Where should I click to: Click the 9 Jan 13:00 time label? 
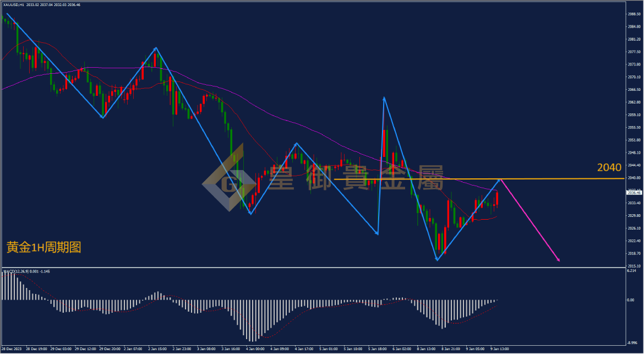pyautogui.click(x=501, y=349)
